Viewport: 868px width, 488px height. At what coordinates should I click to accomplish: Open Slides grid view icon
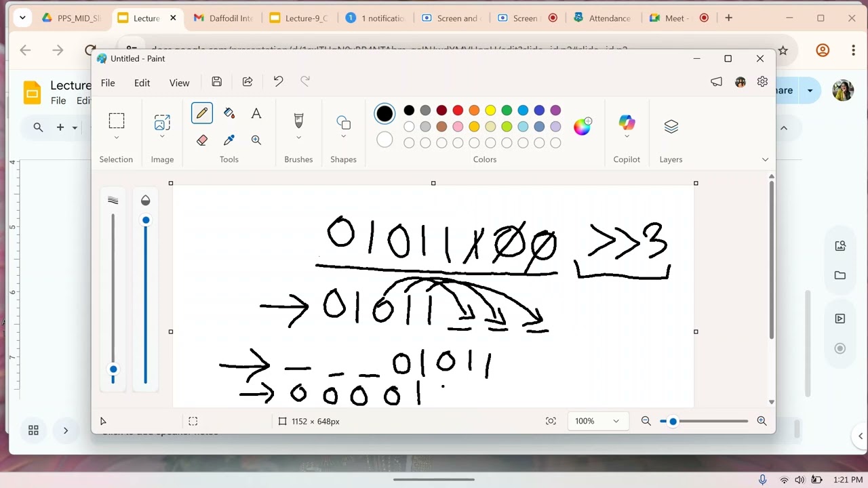point(33,430)
